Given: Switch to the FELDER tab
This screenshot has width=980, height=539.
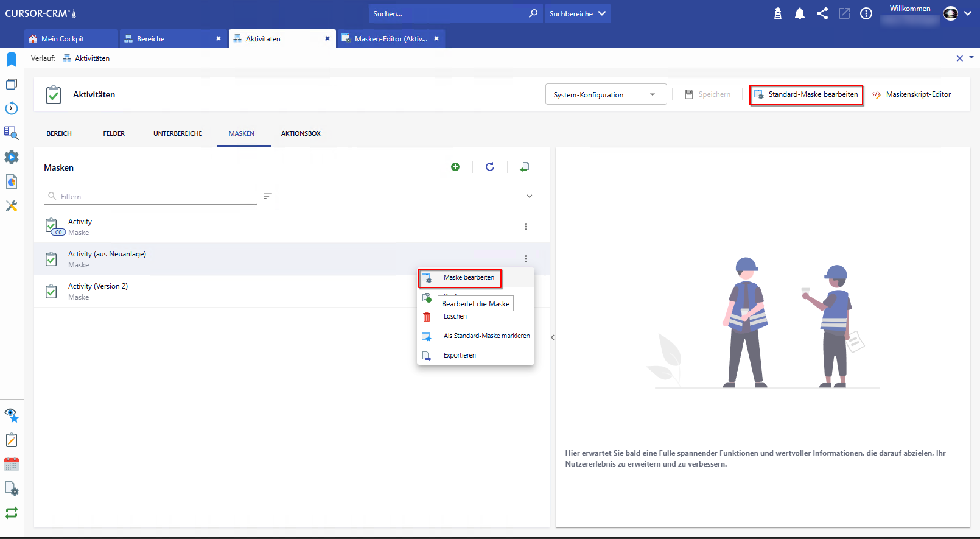Looking at the screenshot, I should tap(114, 133).
